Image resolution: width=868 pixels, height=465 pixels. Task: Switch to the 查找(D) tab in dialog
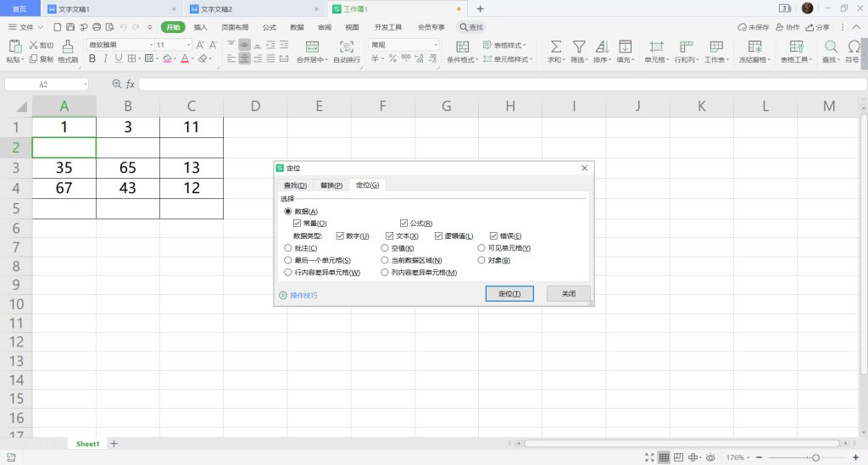[295, 185]
